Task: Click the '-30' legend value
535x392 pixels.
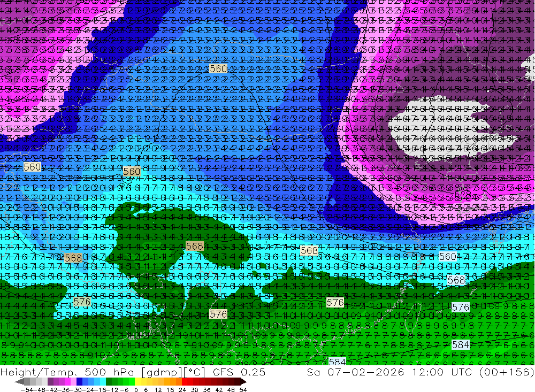Action: (x=76, y=390)
